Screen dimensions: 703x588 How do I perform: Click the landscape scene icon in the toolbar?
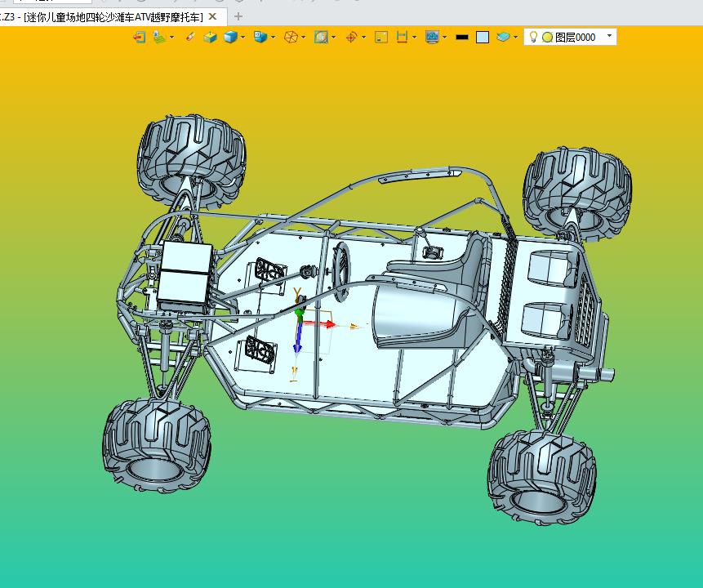(158, 37)
